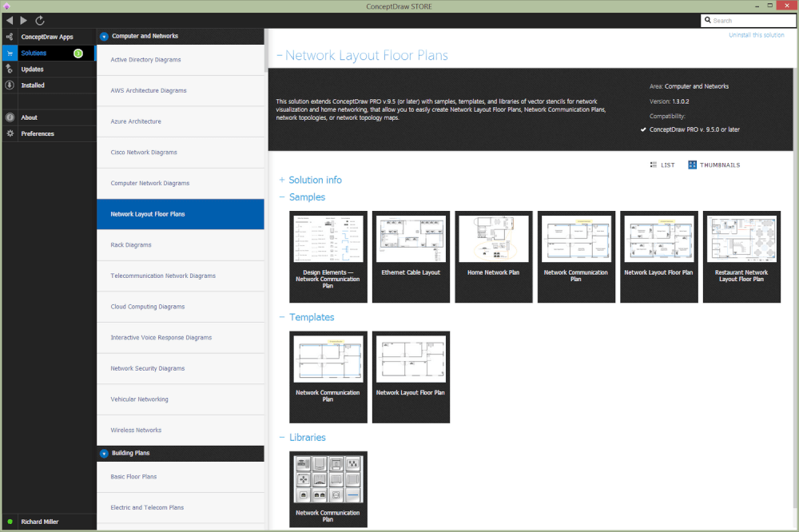The width and height of the screenshot is (799, 532).
Task: Select Wireless Networks solution
Action: tap(181, 430)
